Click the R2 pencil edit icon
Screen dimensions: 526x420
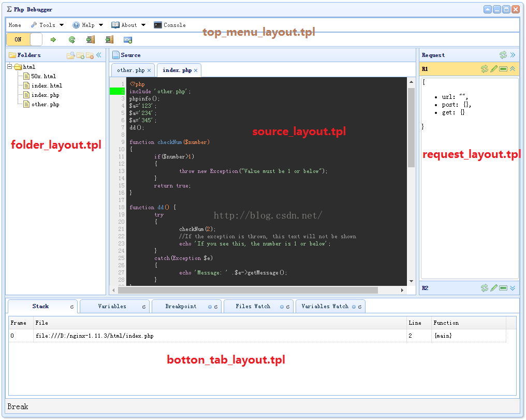pyautogui.click(x=494, y=288)
